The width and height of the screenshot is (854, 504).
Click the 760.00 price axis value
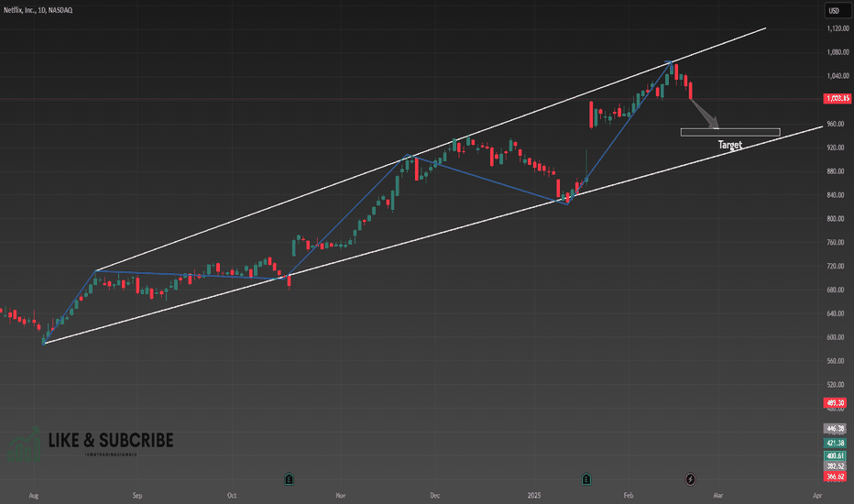[x=836, y=243]
